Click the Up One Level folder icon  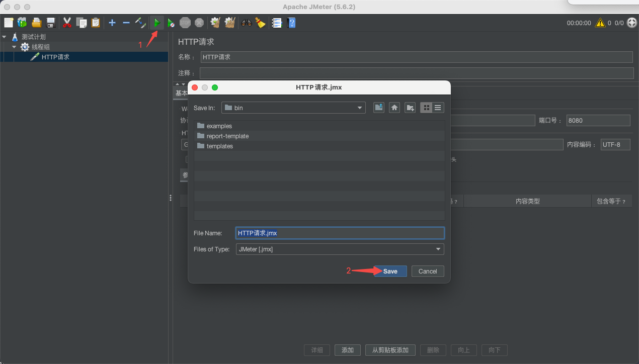point(379,108)
